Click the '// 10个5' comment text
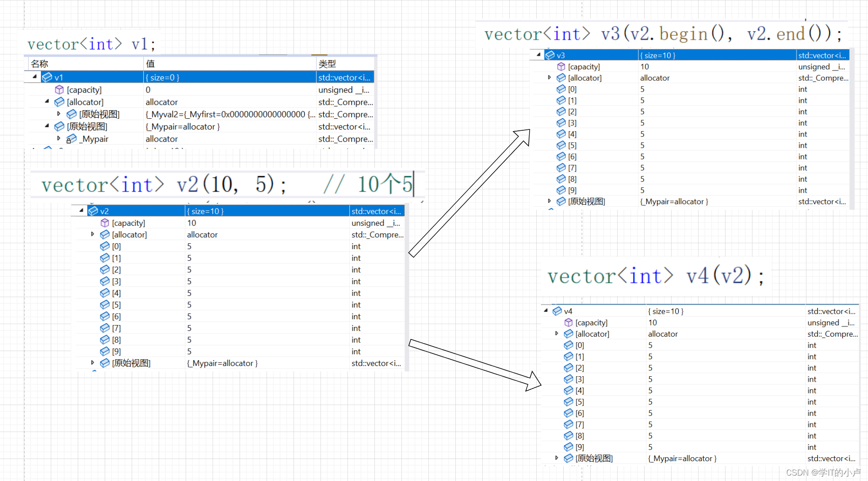This screenshot has width=868, height=481. coord(368,184)
